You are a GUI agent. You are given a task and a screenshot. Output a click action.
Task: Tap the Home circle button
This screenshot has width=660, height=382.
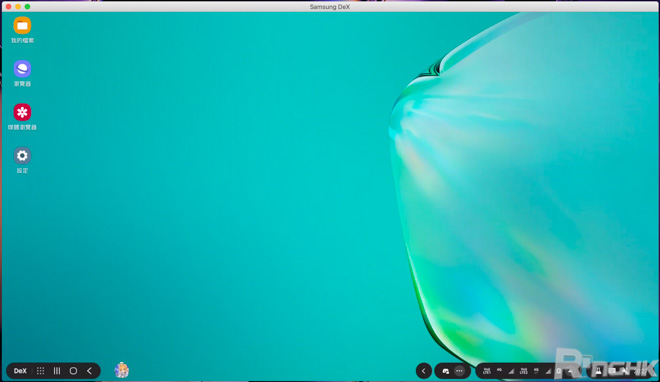coord(73,371)
